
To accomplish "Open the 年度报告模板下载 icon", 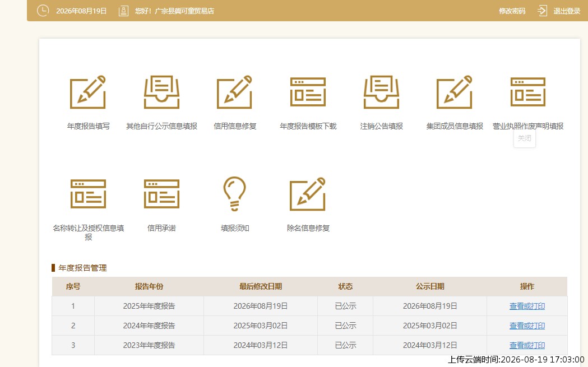I will point(308,92).
